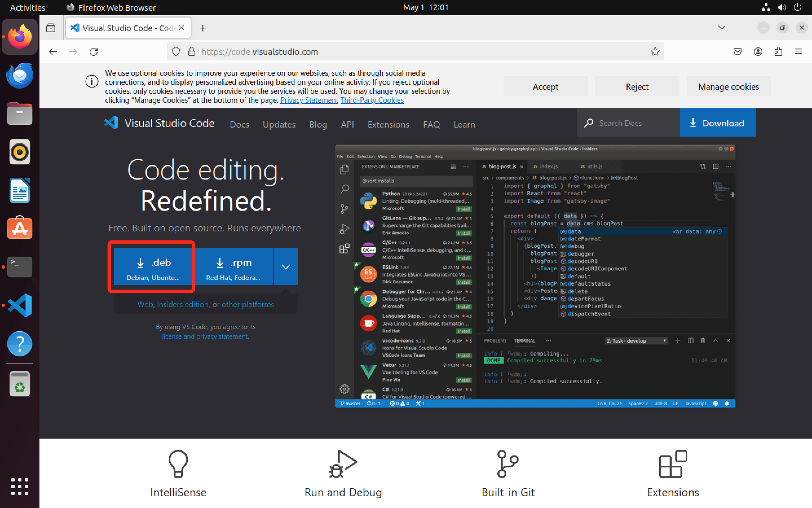
Task: Show all applications grid
Action: tap(19, 487)
